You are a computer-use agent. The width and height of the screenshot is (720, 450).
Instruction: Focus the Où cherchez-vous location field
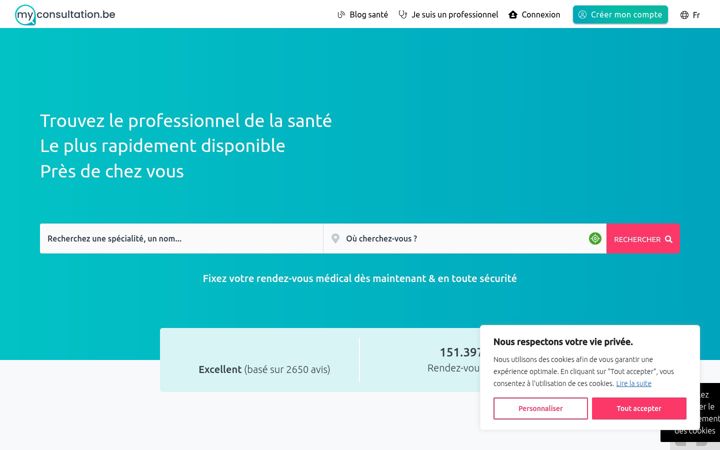tap(465, 238)
